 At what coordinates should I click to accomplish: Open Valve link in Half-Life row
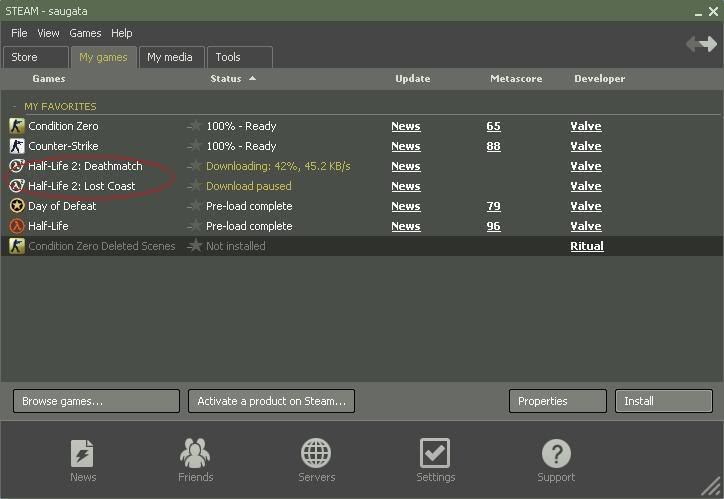[586, 226]
